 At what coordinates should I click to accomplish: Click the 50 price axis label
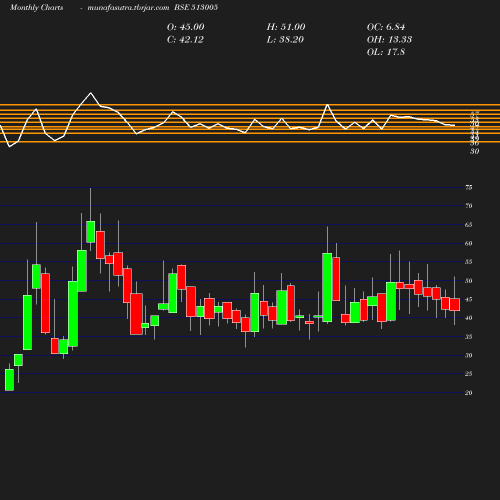click(x=469, y=281)
